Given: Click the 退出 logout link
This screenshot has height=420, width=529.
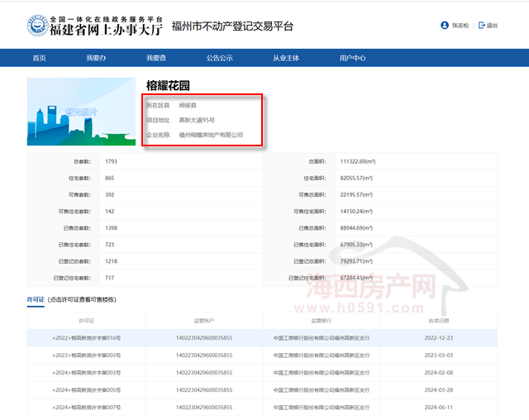Looking at the screenshot, I should 492,26.
